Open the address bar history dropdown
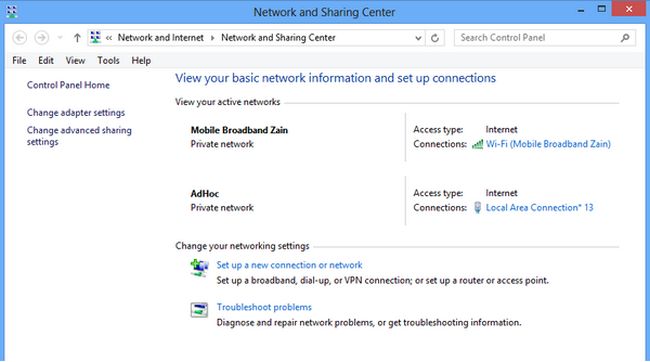This screenshot has width=650, height=362. coord(418,38)
